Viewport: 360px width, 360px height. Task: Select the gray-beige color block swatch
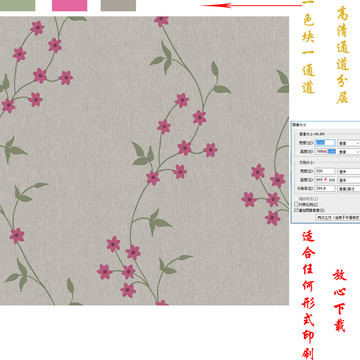point(118,5)
